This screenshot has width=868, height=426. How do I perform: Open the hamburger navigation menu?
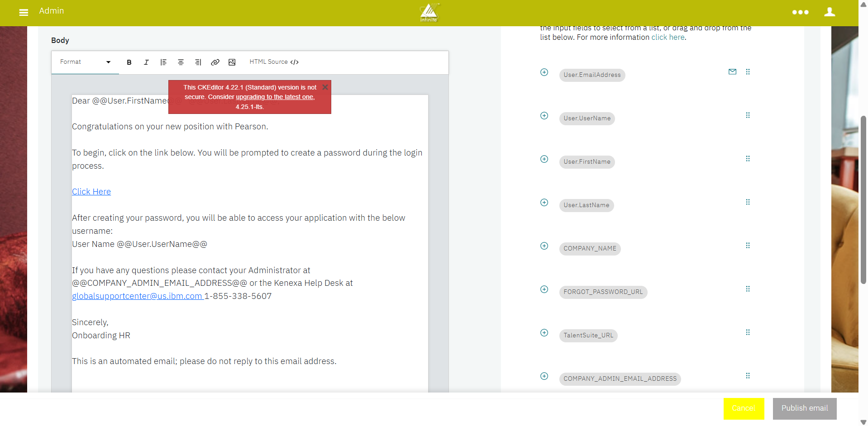coord(24,12)
